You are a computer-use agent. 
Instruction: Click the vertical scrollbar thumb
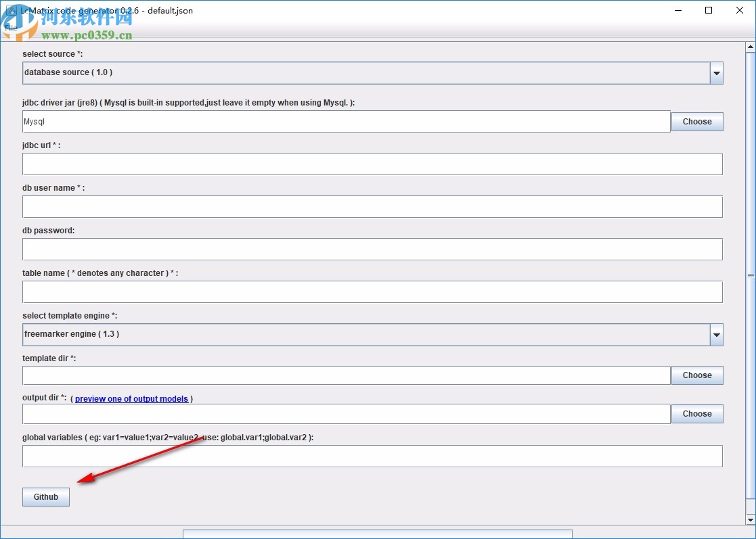751,275
